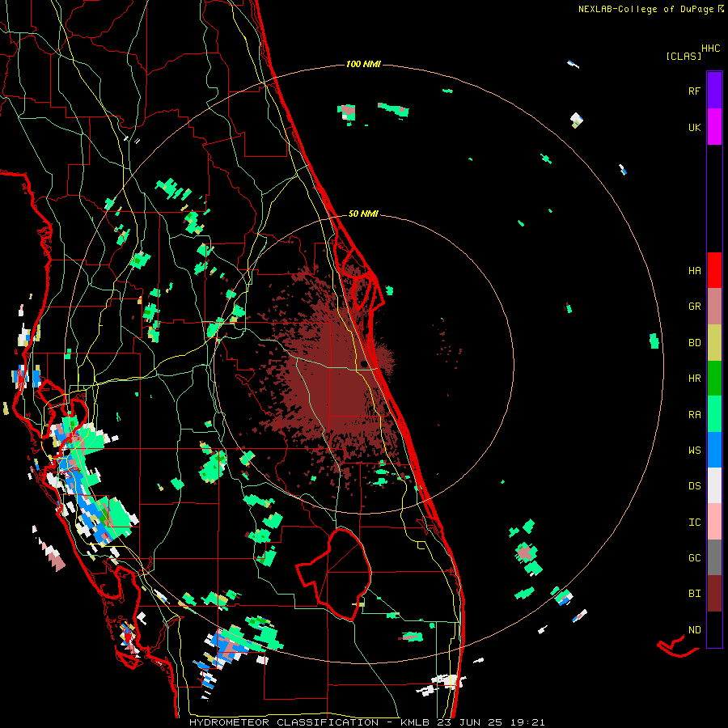Select the white DS legend swatch
Viewport: 728px width, 728px height.
pos(714,485)
